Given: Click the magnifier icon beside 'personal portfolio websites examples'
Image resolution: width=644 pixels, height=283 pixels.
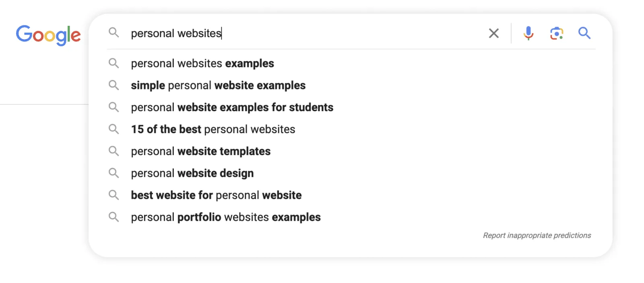Looking at the screenshot, I should 114,217.
